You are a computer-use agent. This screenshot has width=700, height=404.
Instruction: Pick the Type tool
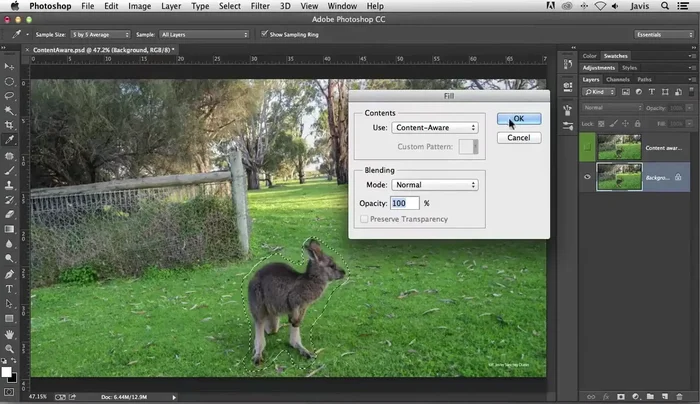click(x=9, y=288)
